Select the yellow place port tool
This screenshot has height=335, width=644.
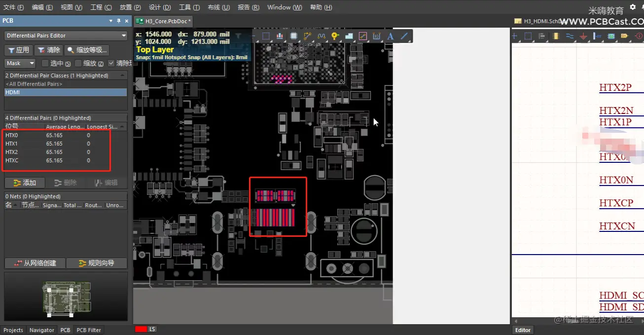625,36
